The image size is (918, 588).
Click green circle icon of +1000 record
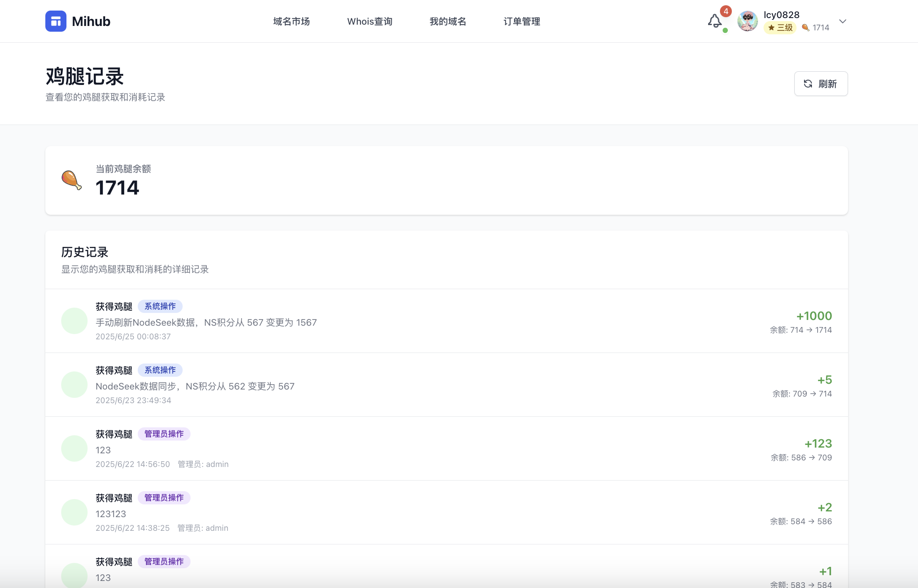(74, 321)
